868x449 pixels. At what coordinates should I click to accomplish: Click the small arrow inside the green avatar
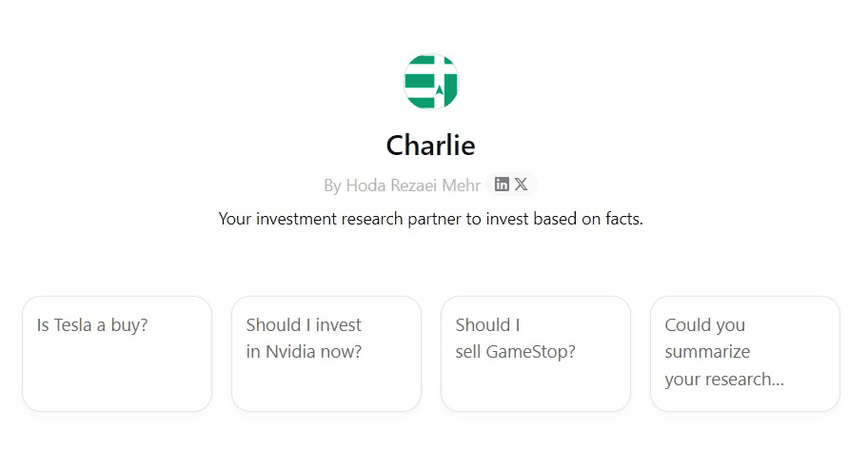(x=440, y=89)
